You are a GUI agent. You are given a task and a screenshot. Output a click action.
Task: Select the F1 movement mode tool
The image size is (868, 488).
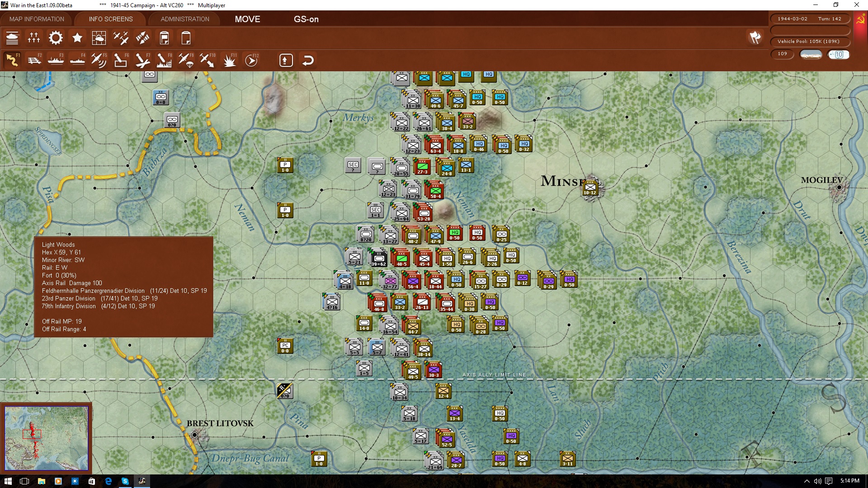(x=13, y=60)
